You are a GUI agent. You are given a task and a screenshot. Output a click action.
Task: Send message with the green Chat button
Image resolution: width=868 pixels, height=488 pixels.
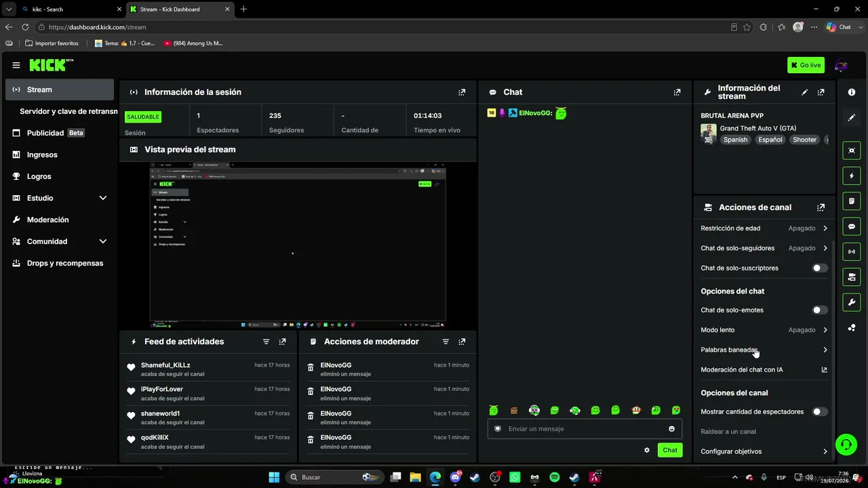[x=670, y=450]
